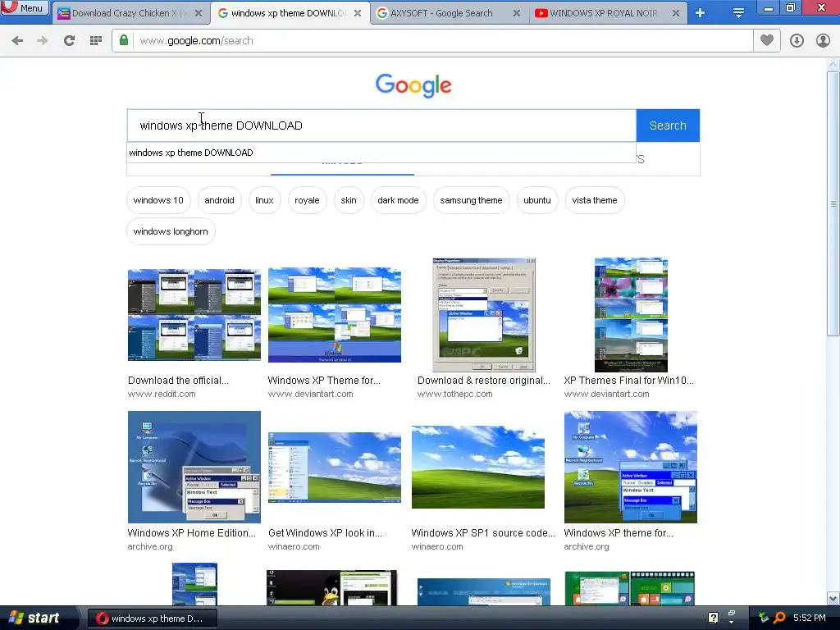
Task: Filter by android chip
Action: coord(219,200)
